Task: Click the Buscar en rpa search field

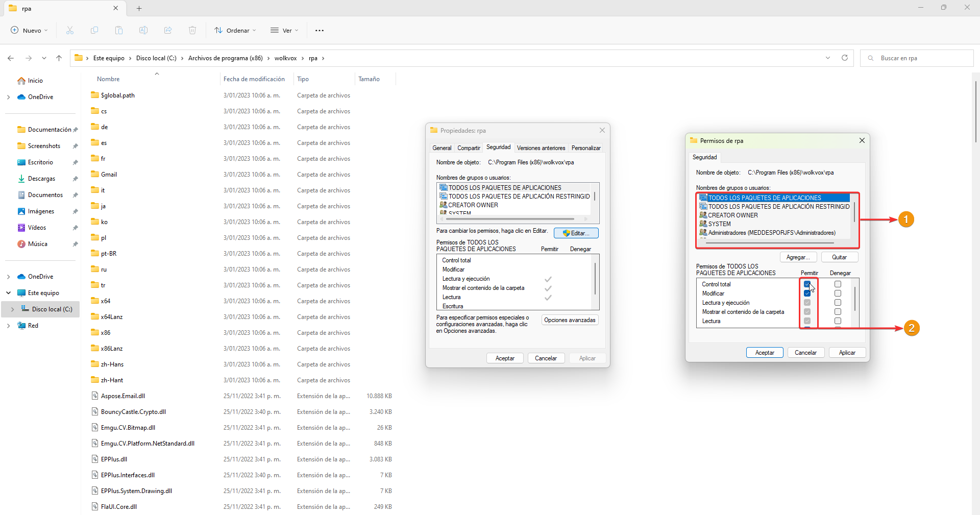Action: pyautogui.click(x=917, y=58)
